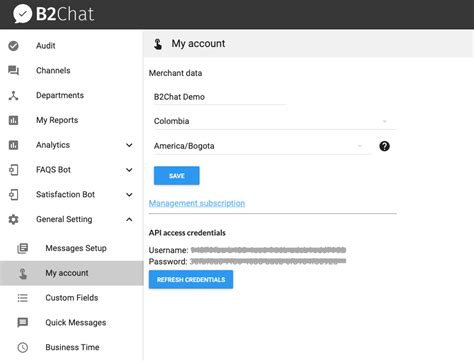Screen dimensions: 474x361
Task: Select Custom Fields menu item
Action: coord(72,298)
